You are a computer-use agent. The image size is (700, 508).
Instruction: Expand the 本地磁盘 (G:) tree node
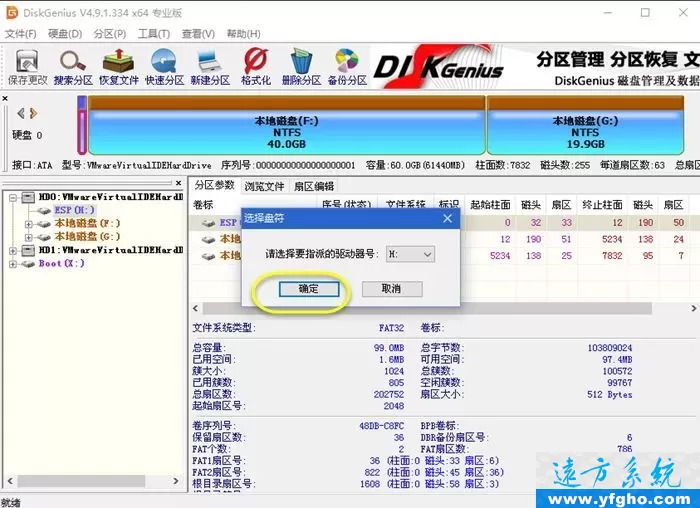click(29, 237)
